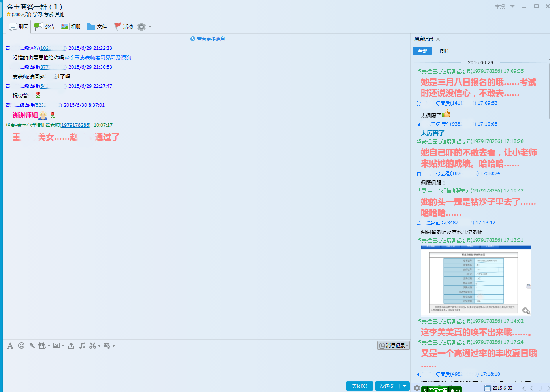Open the 消息记录 dropdown button

click(393, 345)
